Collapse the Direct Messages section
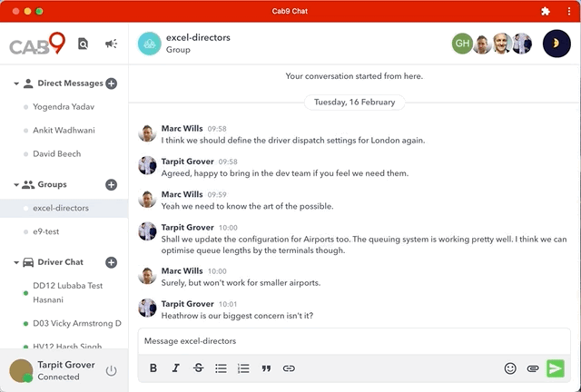Viewport: 581px width, 392px height. coord(16,83)
